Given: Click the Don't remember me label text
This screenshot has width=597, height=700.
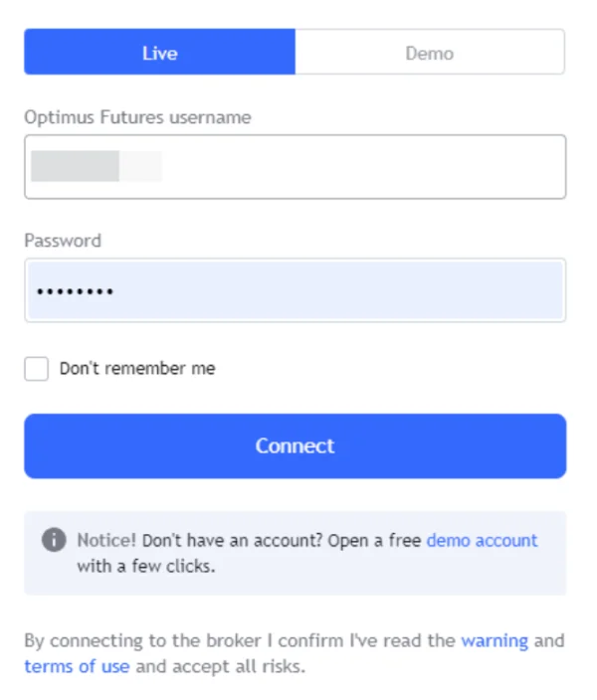Looking at the screenshot, I should tap(137, 369).
